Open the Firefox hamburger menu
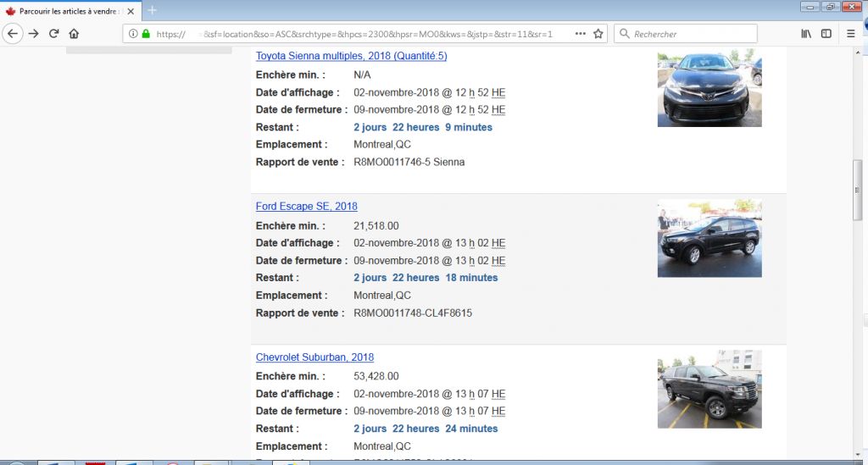Screen dimensions: 868x465 [x=851, y=34]
